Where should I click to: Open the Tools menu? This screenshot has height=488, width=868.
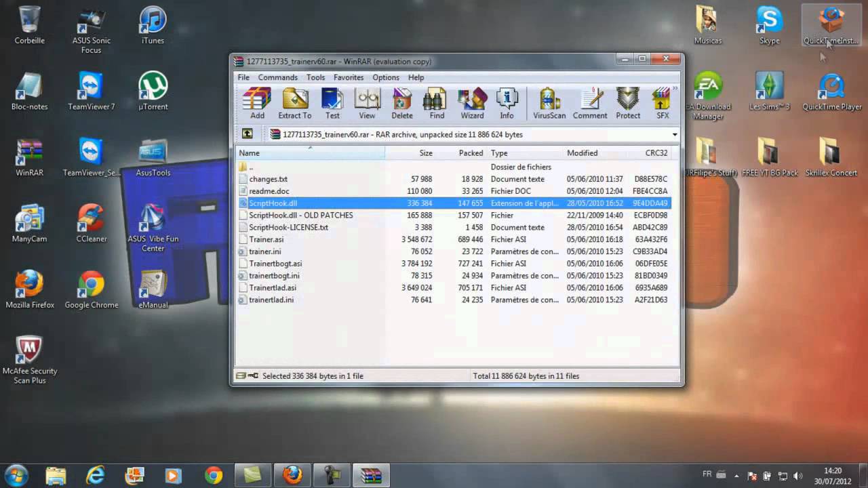315,77
